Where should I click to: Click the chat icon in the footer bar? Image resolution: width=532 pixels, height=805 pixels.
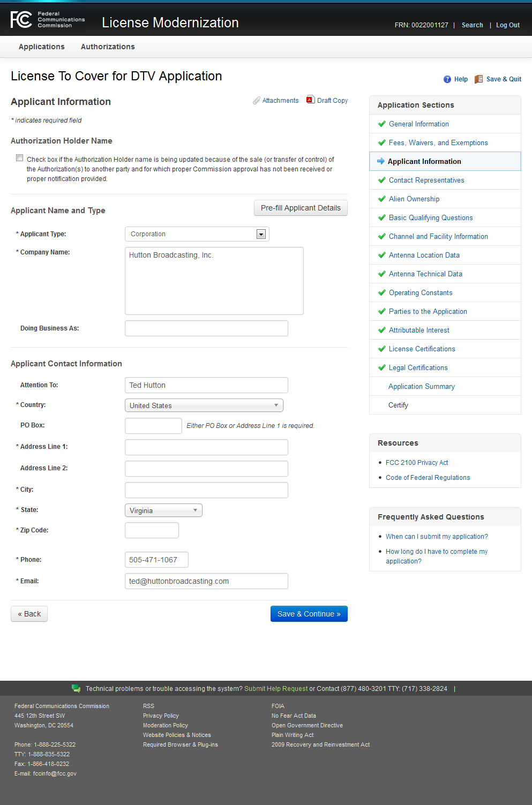[x=76, y=688]
